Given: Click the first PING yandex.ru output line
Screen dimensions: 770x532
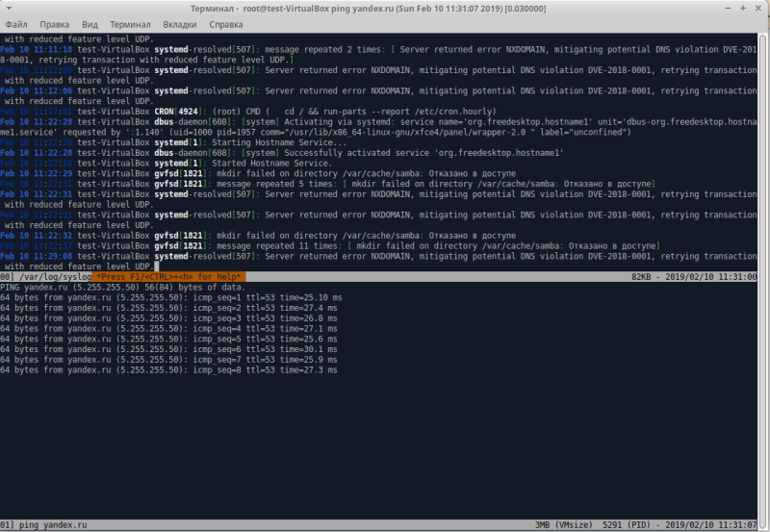Looking at the screenshot, I should pyautogui.click(x=122, y=287).
